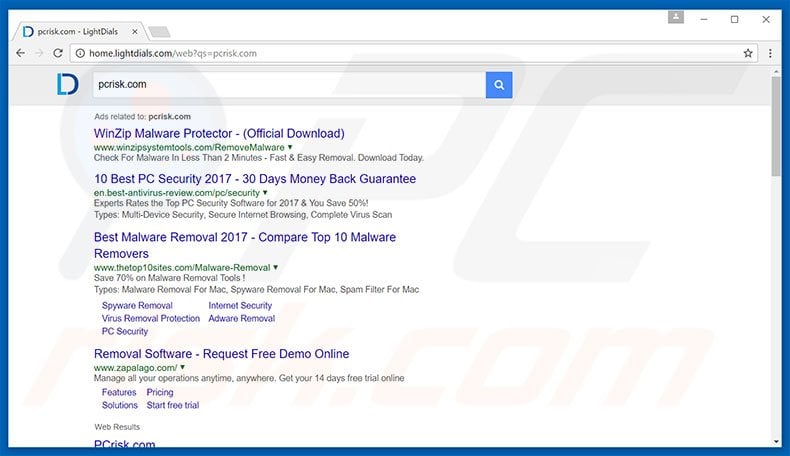Click the www.thetop10sites.com/Malware-Removal URL
The width and height of the screenshot is (790, 456).
coord(182,268)
